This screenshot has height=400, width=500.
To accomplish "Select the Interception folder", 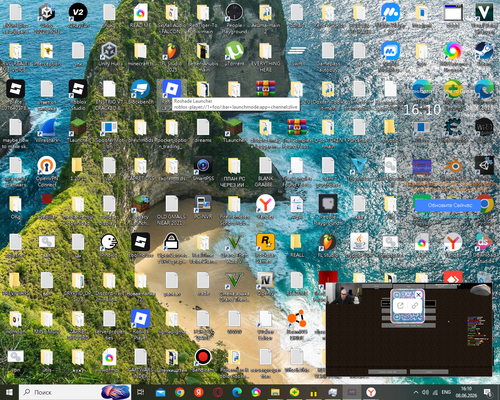I will tap(47, 52).
